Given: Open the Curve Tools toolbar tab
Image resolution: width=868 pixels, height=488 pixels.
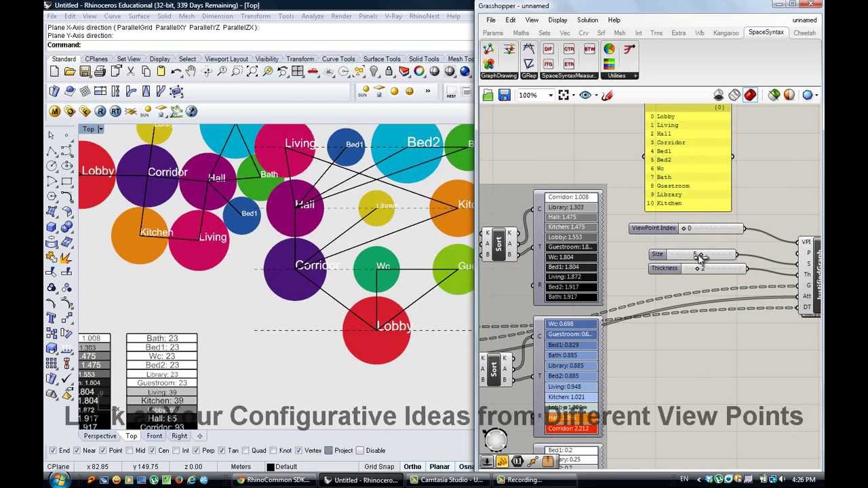Looking at the screenshot, I should tap(338, 59).
